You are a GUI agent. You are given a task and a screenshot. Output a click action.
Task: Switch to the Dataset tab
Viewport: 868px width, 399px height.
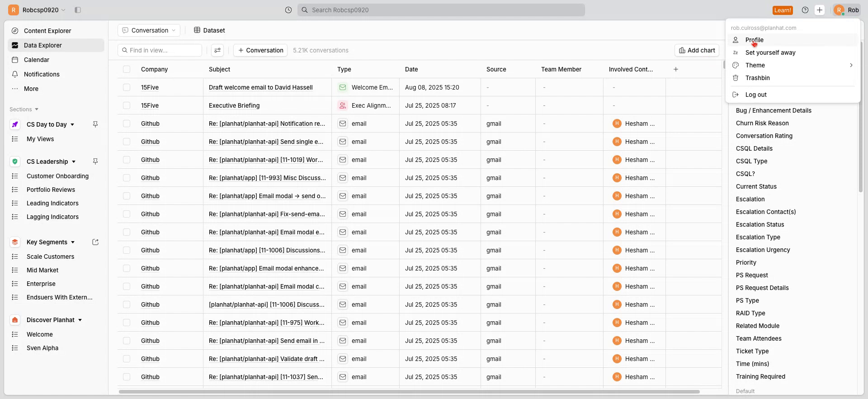pos(209,30)
